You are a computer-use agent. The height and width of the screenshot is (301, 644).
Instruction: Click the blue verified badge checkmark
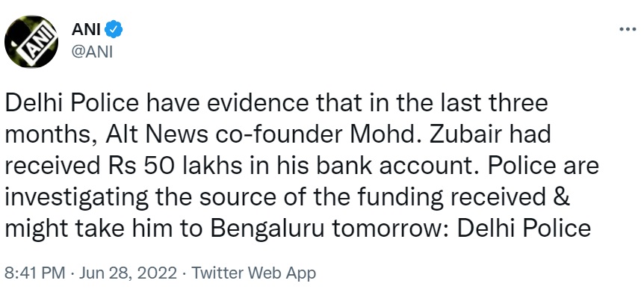pyautogui.click(x=114, y=30)
